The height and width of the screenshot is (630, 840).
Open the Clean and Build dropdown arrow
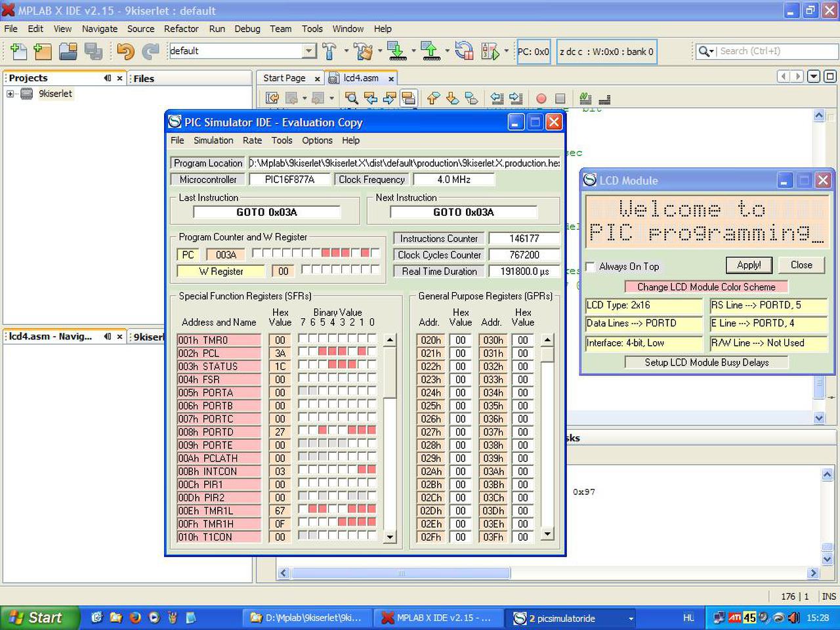point(379,51)
